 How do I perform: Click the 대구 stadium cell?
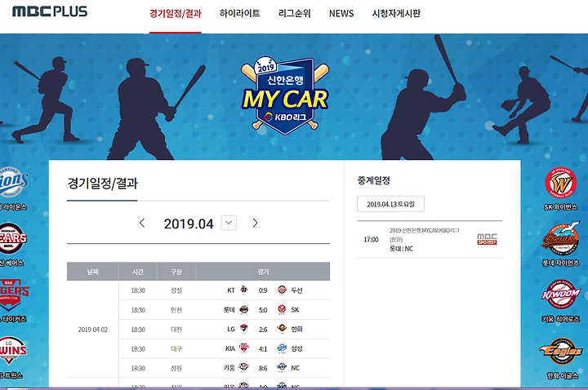(176, 348)
